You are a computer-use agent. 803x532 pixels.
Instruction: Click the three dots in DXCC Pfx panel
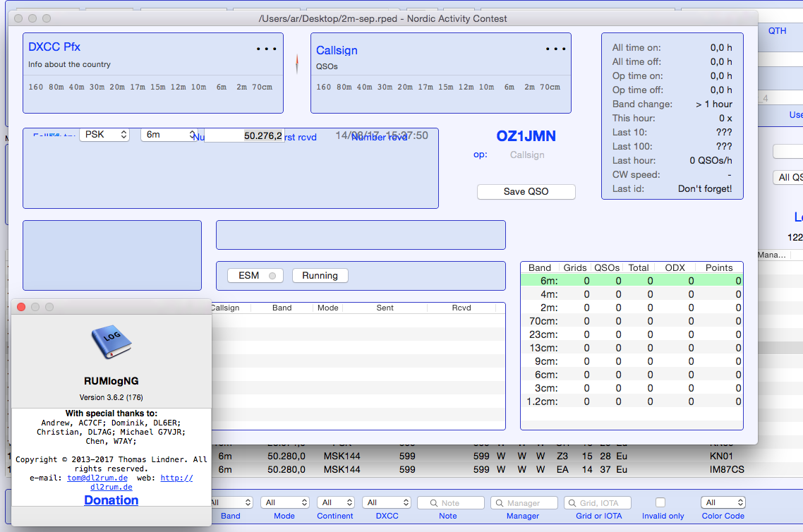click(267, 49)
